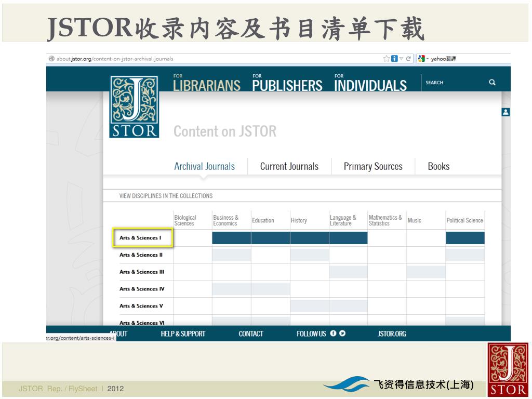This screenshot has height=399, width=532.
Task: Click the Music column header
Action: tap(414, 220)
